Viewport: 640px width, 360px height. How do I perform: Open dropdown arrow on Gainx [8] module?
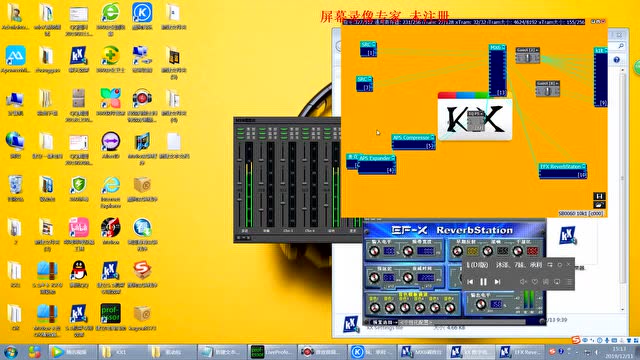tap(557, 83)
